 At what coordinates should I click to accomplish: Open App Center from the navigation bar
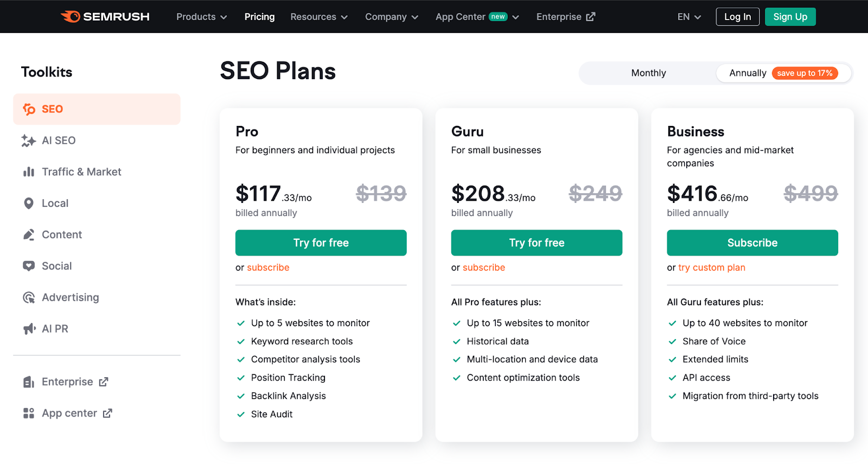[x=476, y=17]
